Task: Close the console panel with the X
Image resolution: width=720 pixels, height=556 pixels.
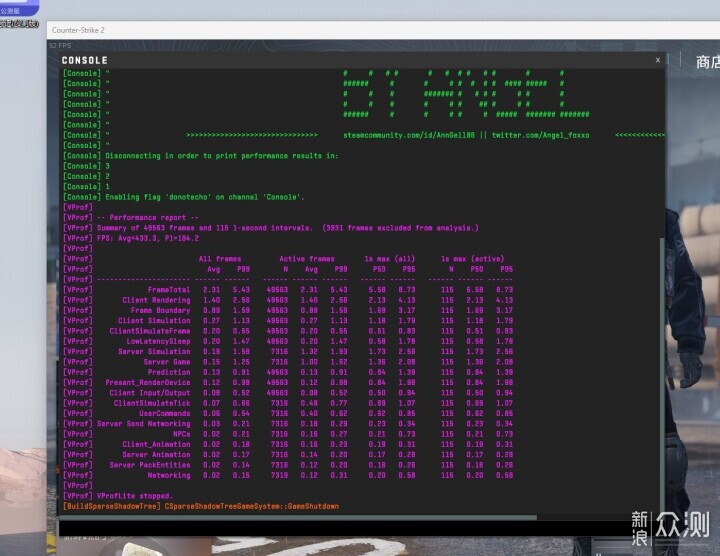Action: pos(658,60)
